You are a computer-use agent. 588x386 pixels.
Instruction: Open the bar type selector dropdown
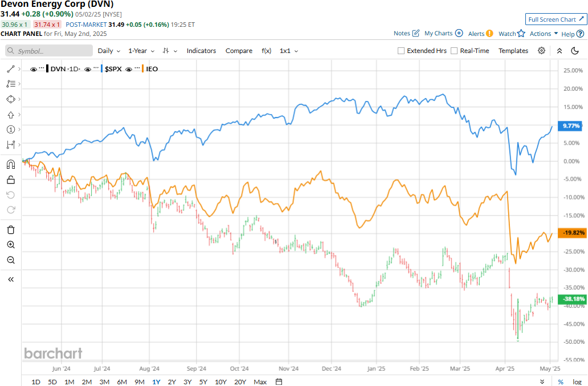pos(170,51)
